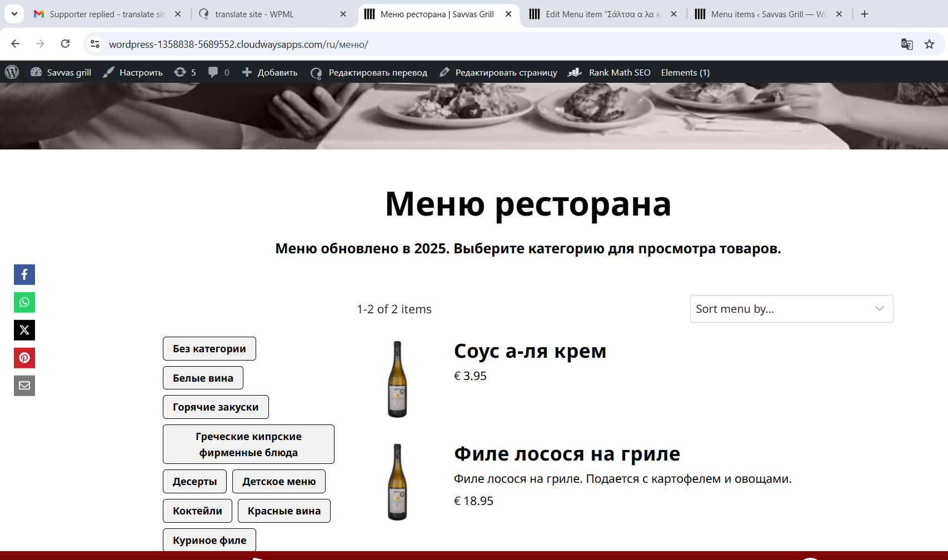Filter by Без категории category

pos(209,348)
